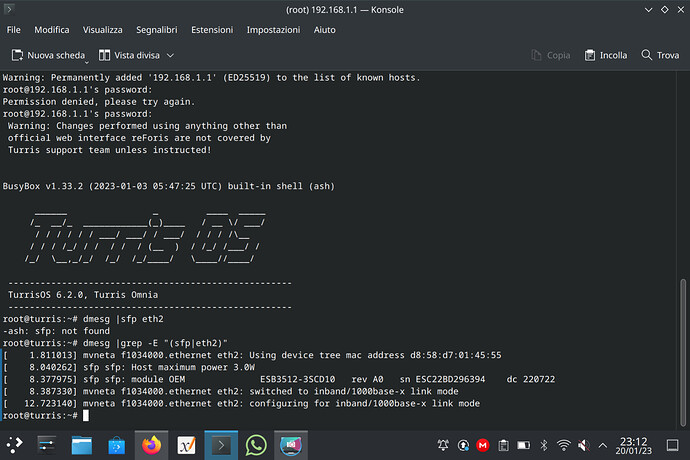Click the keep-above diamond title button
Viewport: 690px width, 460px height.
point(664,9)
